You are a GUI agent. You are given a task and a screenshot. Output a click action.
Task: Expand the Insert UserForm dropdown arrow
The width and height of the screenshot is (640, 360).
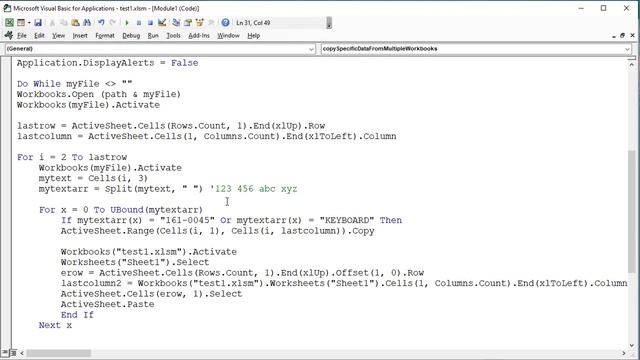(x=29, y=23)
